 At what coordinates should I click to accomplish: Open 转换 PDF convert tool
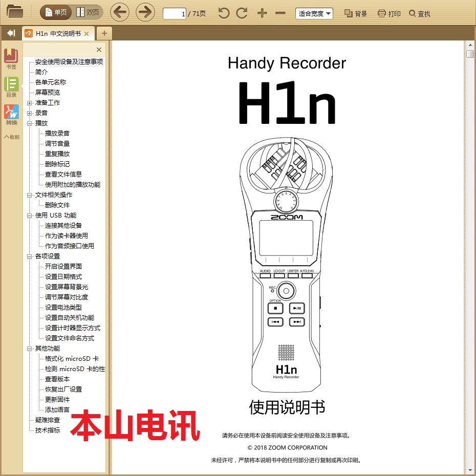(11, 115)
